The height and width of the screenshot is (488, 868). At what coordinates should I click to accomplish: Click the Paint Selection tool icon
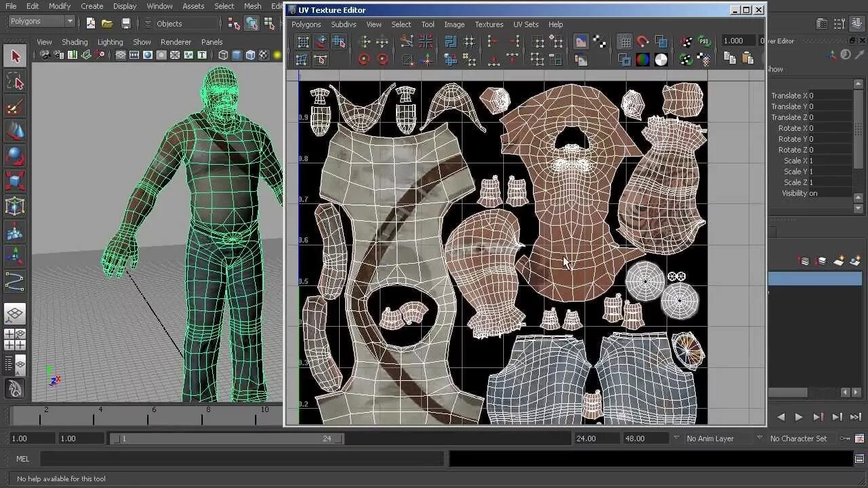coord(15,107)
